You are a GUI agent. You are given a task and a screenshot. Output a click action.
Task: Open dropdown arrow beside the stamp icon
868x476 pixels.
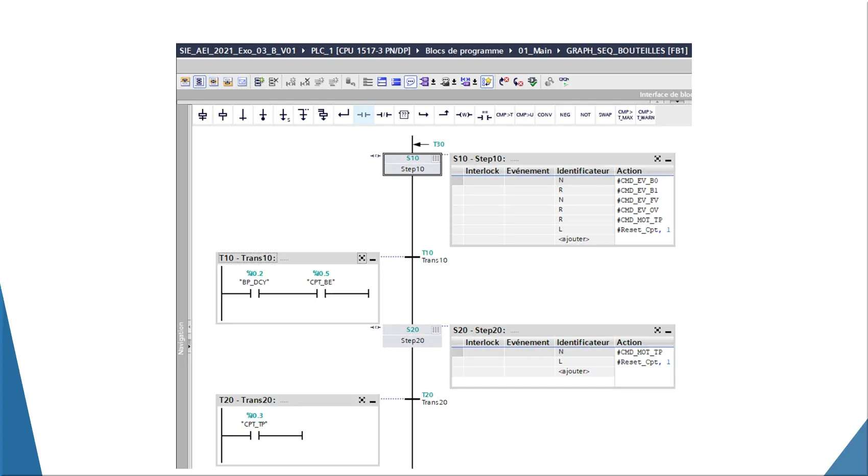(x=454, y=82)
